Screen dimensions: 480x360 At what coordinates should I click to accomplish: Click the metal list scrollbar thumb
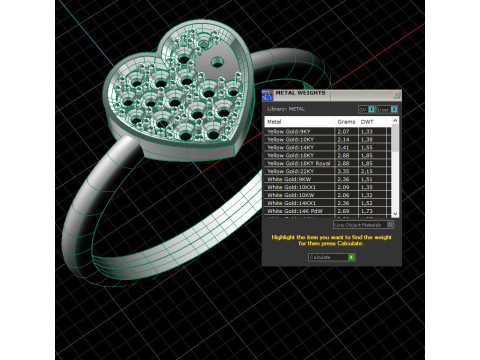point(395,137)
